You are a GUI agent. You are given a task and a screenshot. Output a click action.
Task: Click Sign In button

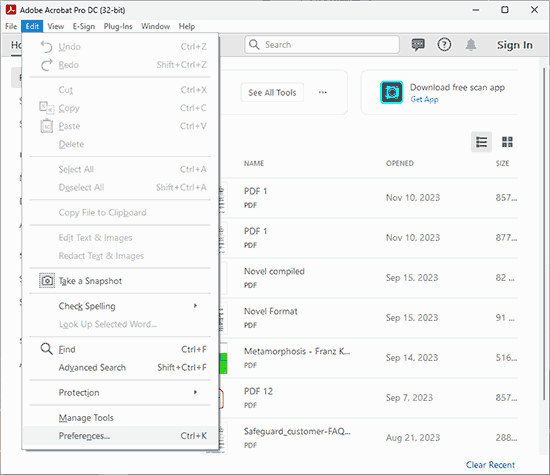click(515, 45)
